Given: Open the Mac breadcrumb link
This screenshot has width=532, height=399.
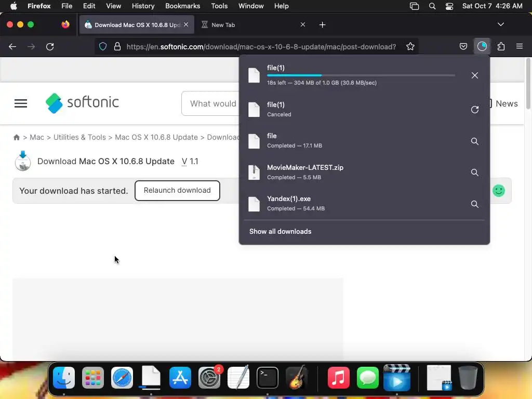Looking at the screenshot, I should [x=37, y=137].
